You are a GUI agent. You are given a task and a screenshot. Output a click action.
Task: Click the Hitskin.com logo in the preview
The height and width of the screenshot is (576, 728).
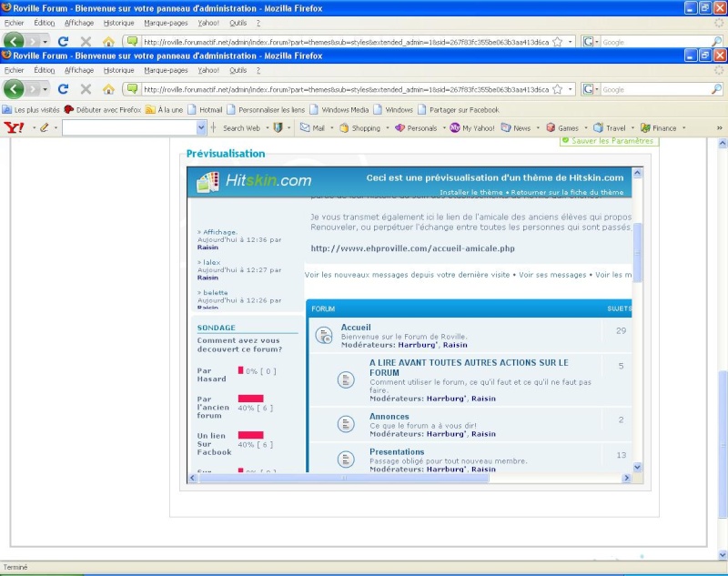point(254,181)
